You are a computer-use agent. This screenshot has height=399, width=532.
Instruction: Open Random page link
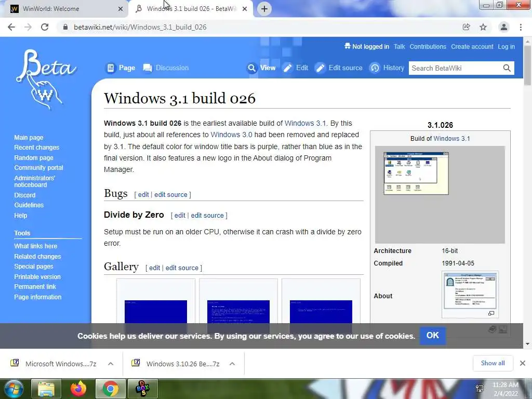pos(34,158)
